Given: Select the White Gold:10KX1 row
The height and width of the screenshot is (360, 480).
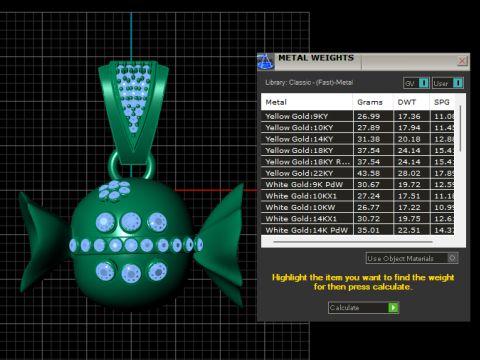Looking at the screenshot, I should click(x=357, y=196).
